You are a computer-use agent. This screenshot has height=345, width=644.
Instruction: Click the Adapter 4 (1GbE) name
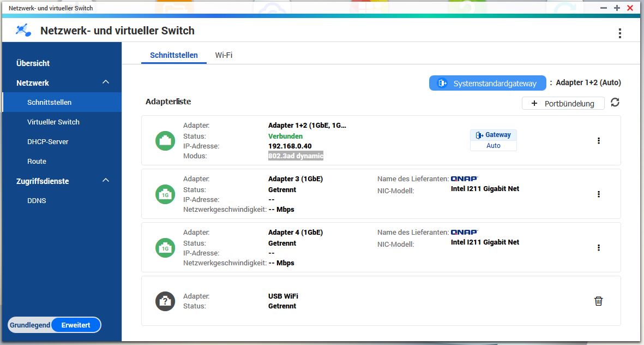coord(296,233)
